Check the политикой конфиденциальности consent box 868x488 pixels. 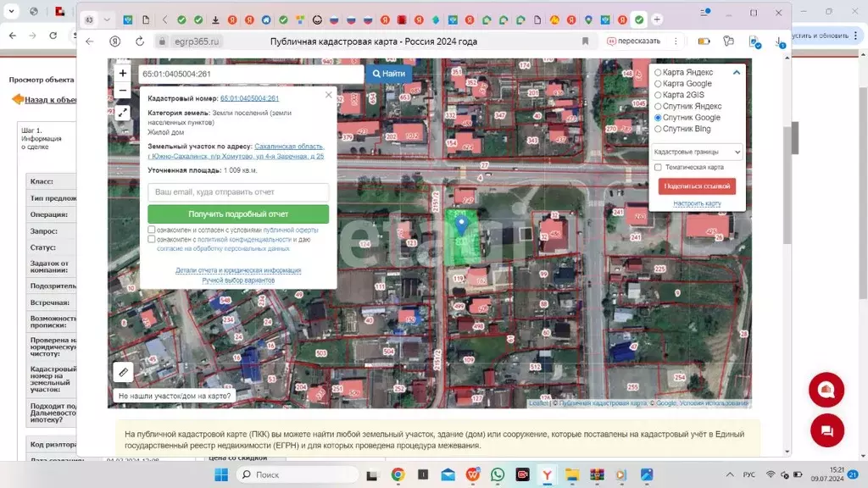tap(151, 239)
